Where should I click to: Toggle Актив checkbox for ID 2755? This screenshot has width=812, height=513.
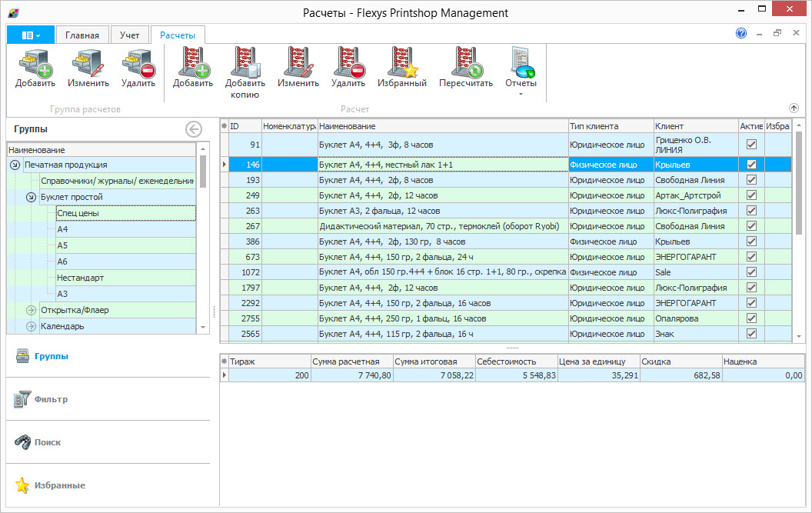point(751,318)
